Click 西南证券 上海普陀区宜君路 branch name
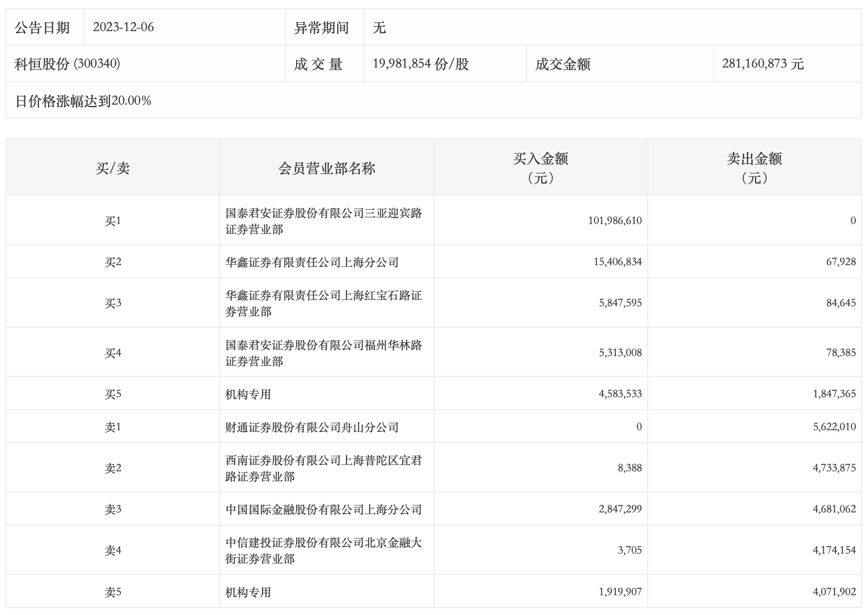The image size is (868, 615). coord(323,468)
